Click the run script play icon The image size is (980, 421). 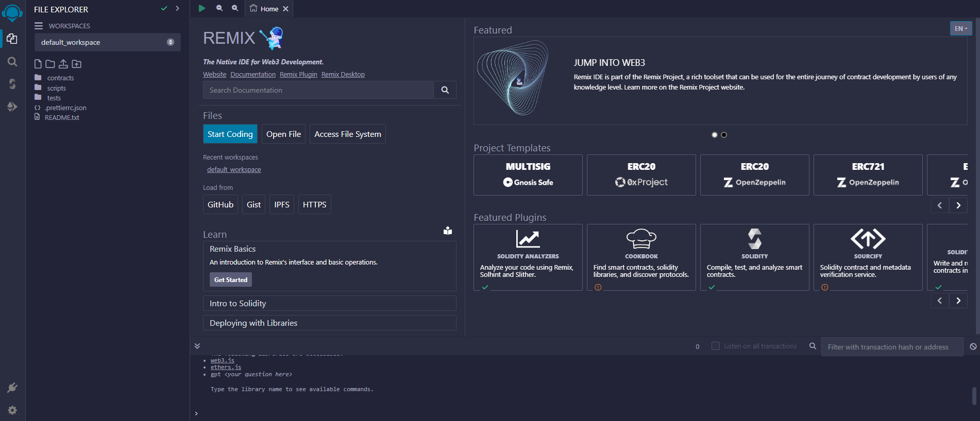point(202,8)
